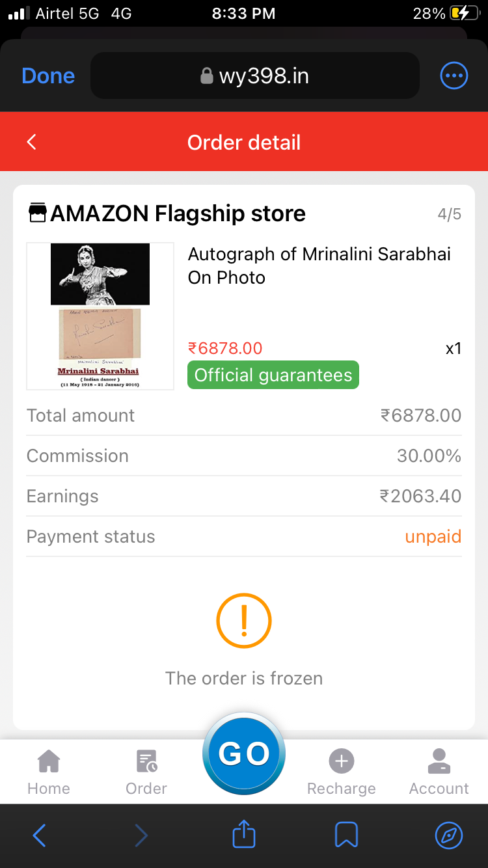
Task: Open in Safari compass icon
Action: 448,835
